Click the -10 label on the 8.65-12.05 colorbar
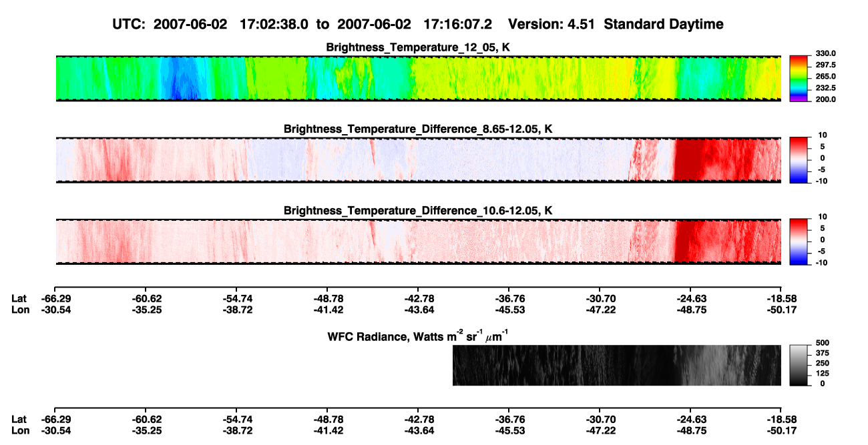 pos(822,181)
